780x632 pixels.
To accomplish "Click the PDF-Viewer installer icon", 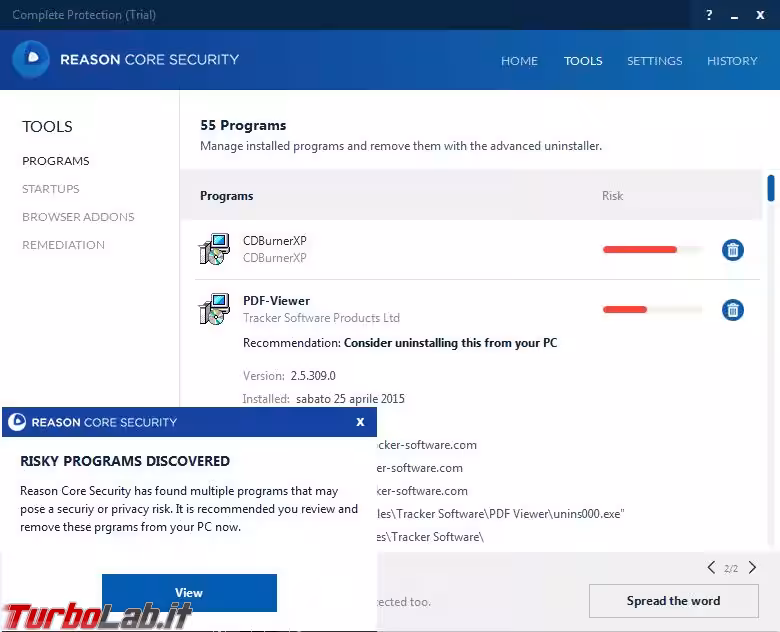I will pos(214,310).
